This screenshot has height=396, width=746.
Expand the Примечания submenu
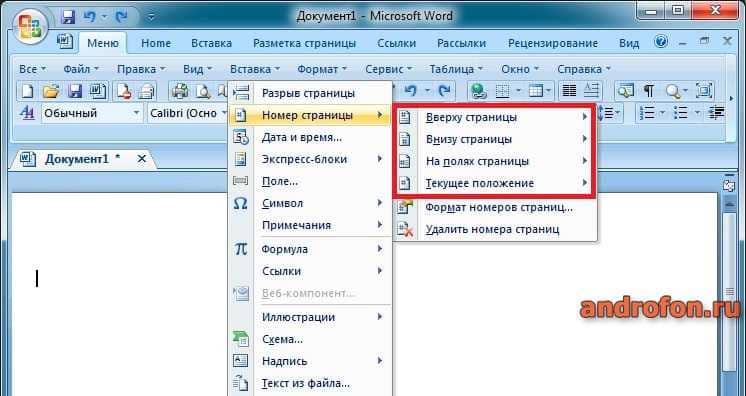click(x=310, y=225)
